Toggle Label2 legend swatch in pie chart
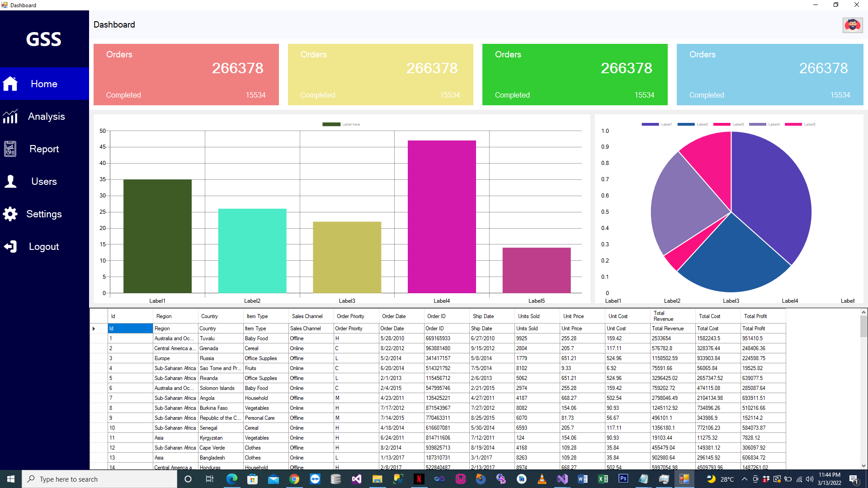The image size is (868, 488). (686, 124)
